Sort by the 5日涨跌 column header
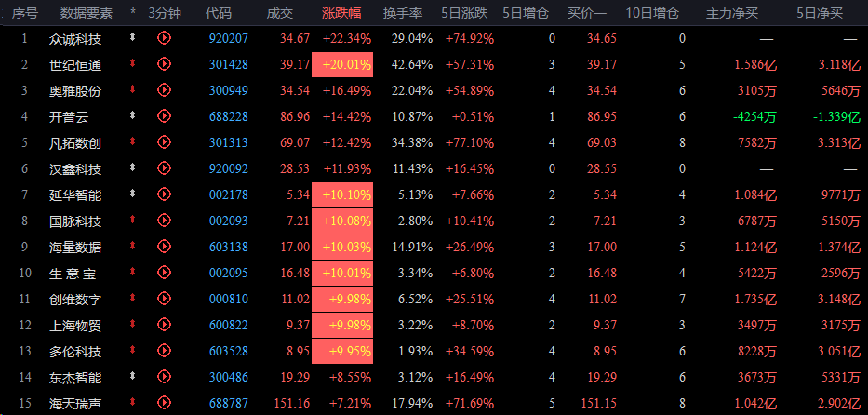Image resolution: width=868 pixels, height=415 pixels. coord(465,13)
